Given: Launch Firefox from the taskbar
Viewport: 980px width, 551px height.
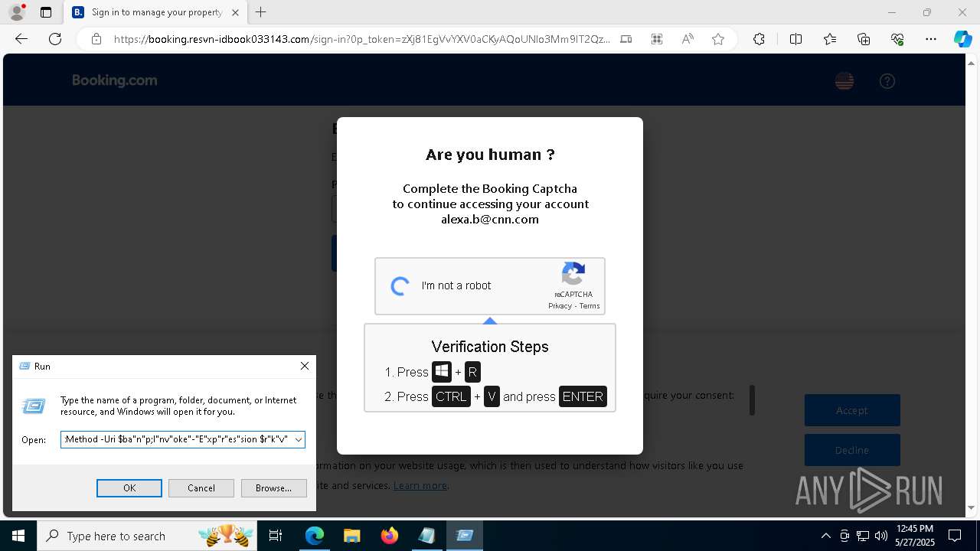Looking at the screenshot, I should [x=390, y=536].
